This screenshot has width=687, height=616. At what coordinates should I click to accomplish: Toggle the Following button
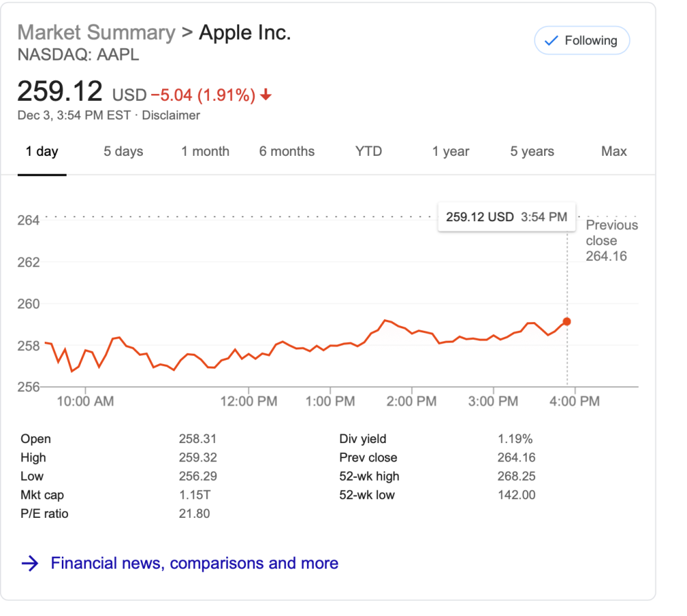pos(582,41)
